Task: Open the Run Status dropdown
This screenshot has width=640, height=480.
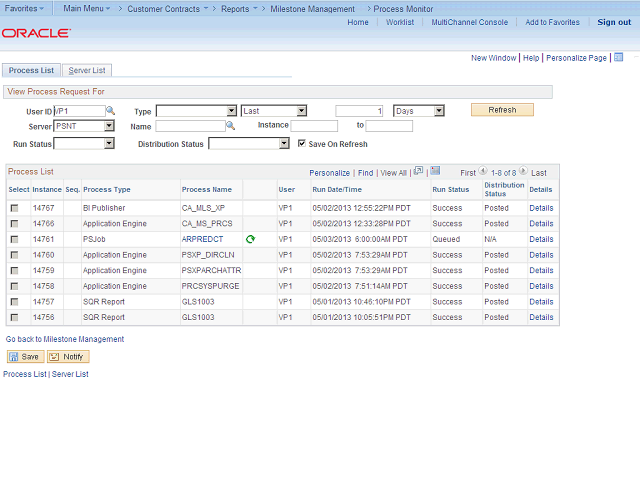Action: point(109,144)
